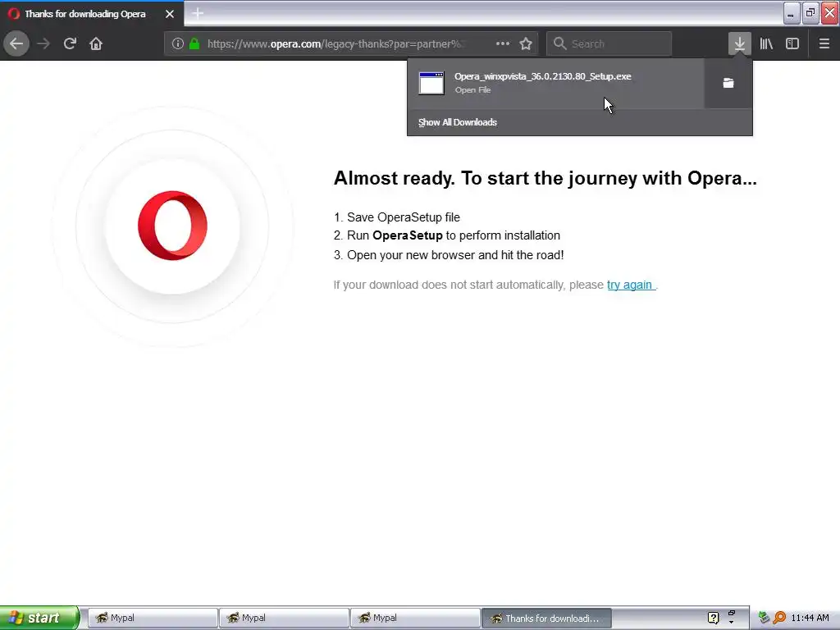Switch to first Mypal taskbar window
840x630 pixels.
point(152,618)
